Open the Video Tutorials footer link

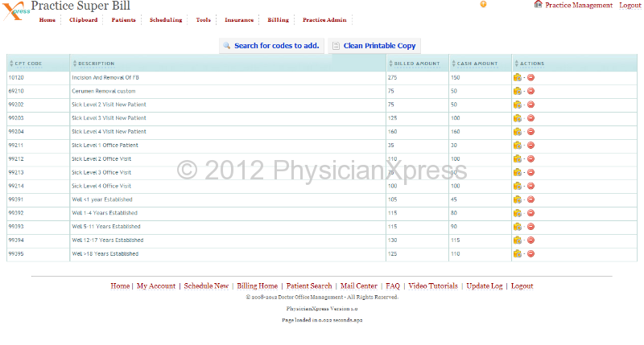tap(433, 285)
